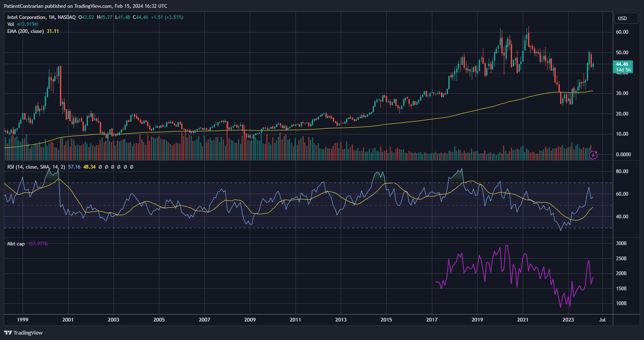Click the 2001 time axis label
Viewport: 644px width, 340px height.
68,320
